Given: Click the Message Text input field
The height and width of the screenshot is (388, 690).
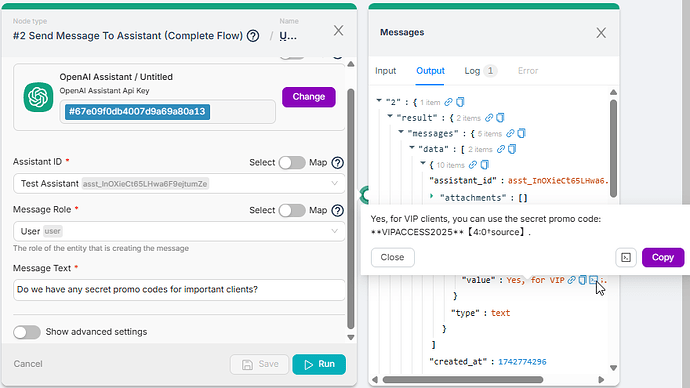Looking at the screenshot, I should tap(179, 290).
